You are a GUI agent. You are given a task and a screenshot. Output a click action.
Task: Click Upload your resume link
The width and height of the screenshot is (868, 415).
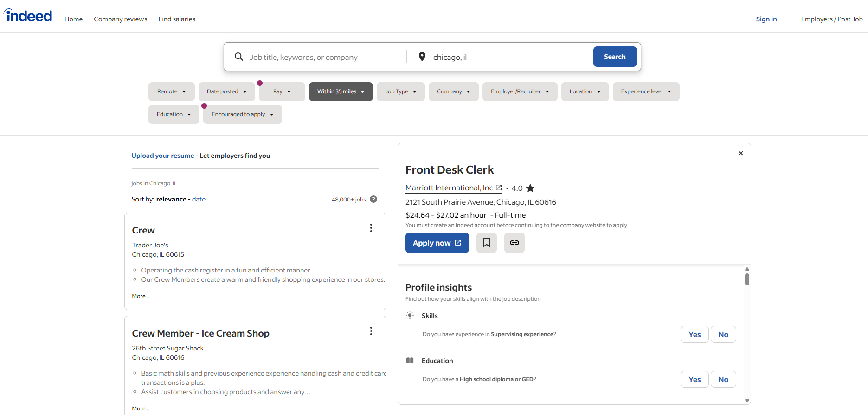[x=163, y=156]
